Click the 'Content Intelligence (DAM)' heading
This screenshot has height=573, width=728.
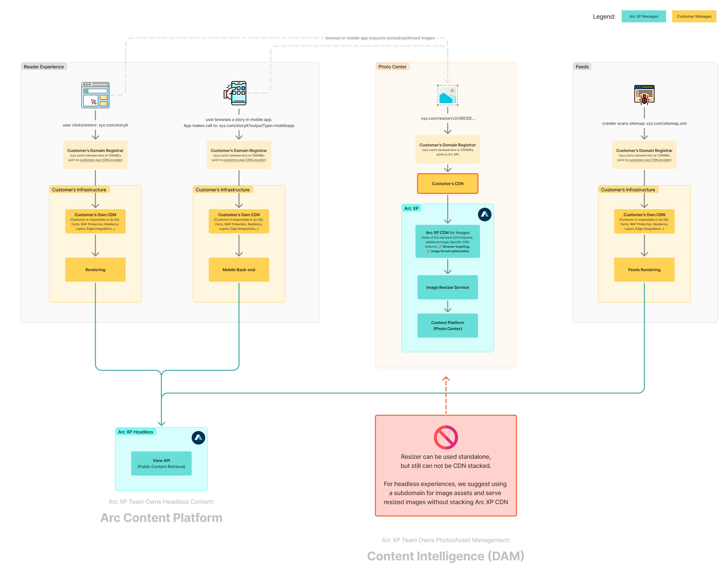tap(446, 556)
